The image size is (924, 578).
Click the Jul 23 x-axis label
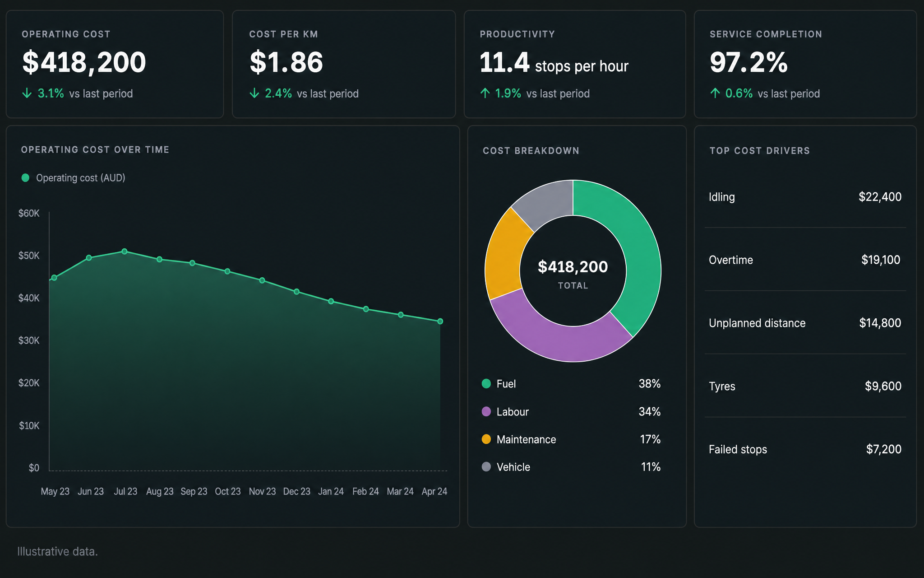(x=125, y=491)
